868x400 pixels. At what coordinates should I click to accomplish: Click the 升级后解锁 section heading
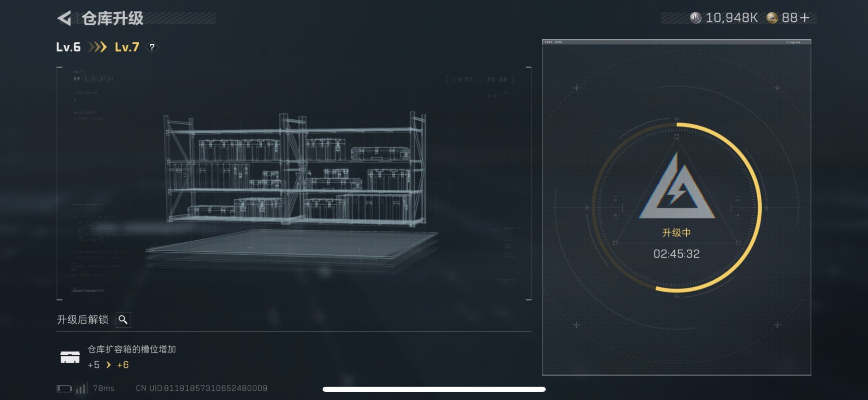click(83, 320)
